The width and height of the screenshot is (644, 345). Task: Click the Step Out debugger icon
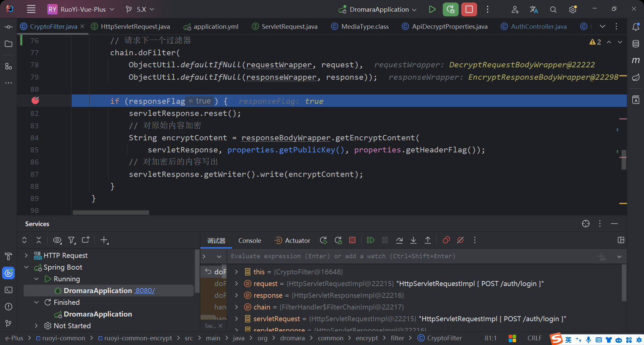click(x=428, y=240)
